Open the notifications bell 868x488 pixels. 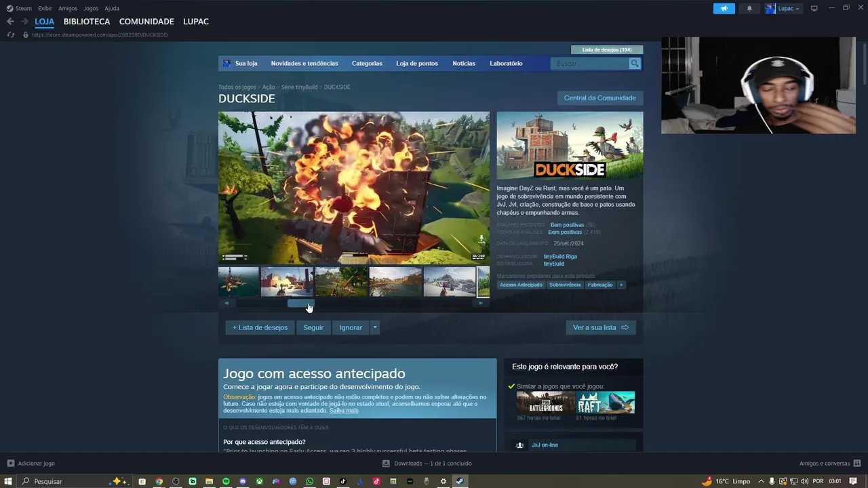pyautogui.click(x=749, y=8)
